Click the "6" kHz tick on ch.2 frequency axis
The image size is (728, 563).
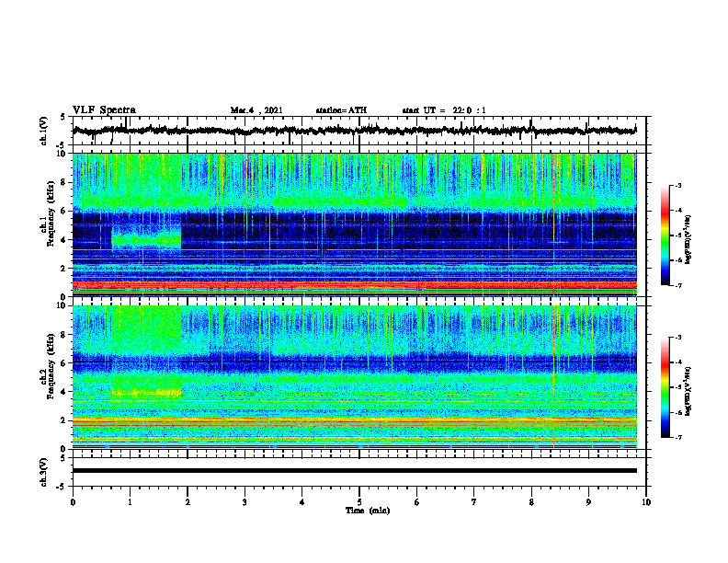[x=64, y=362]
